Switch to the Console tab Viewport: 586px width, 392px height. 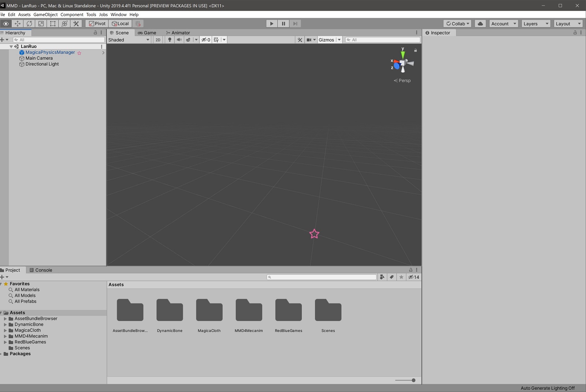click(x=41, y=270)
